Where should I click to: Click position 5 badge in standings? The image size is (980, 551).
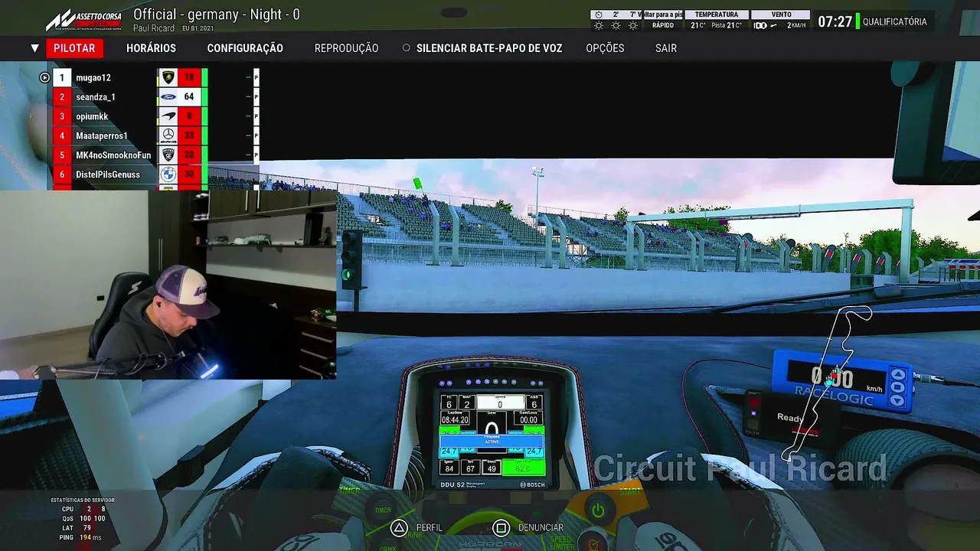(62, 155)
